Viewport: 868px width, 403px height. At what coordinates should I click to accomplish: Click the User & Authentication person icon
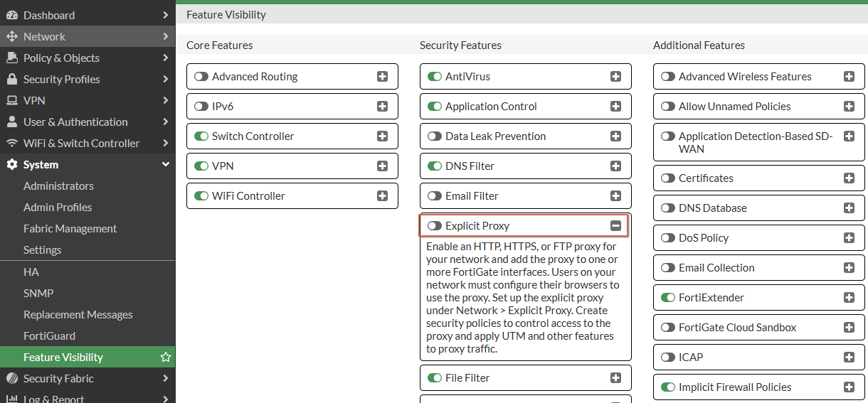click(x=11, y=122)
